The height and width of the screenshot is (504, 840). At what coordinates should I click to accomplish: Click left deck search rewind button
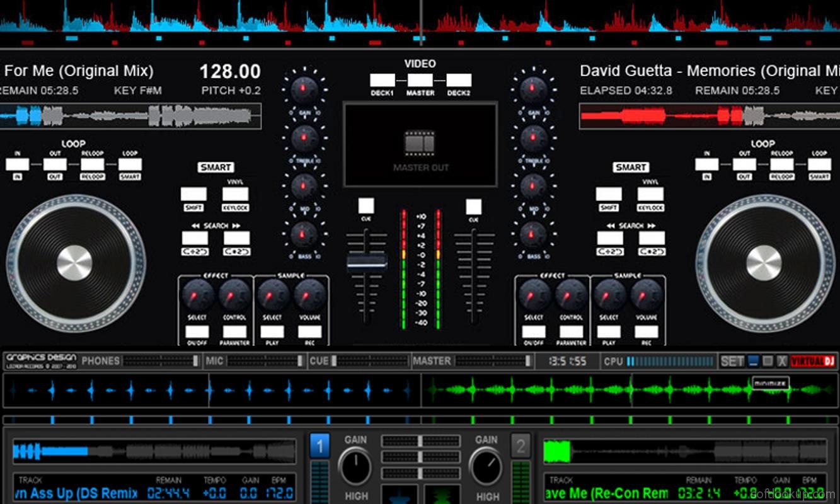pos(195,238)
